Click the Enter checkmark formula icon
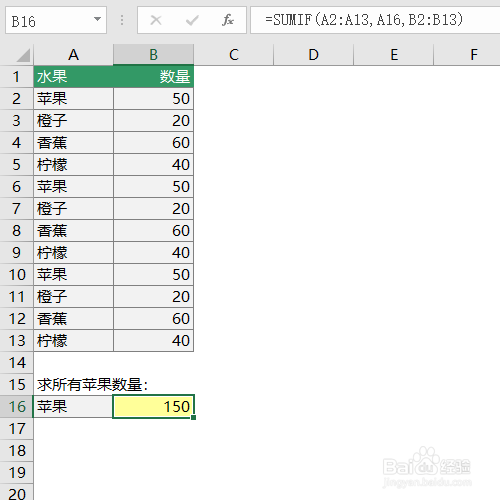Image resolution: width=500 pixels, height=500 pixels. pyautogui.click(x=192, y=20)
